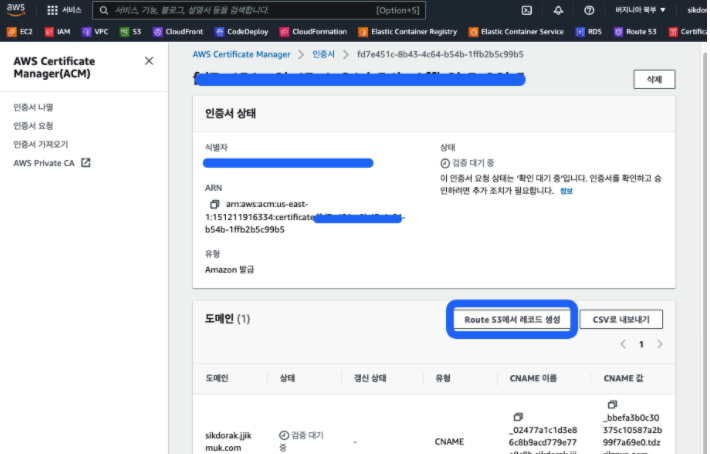Click AWS Certificate Manager breadcrumb
The height and width of the screenshot is (454, 710).
pos(241,54)
